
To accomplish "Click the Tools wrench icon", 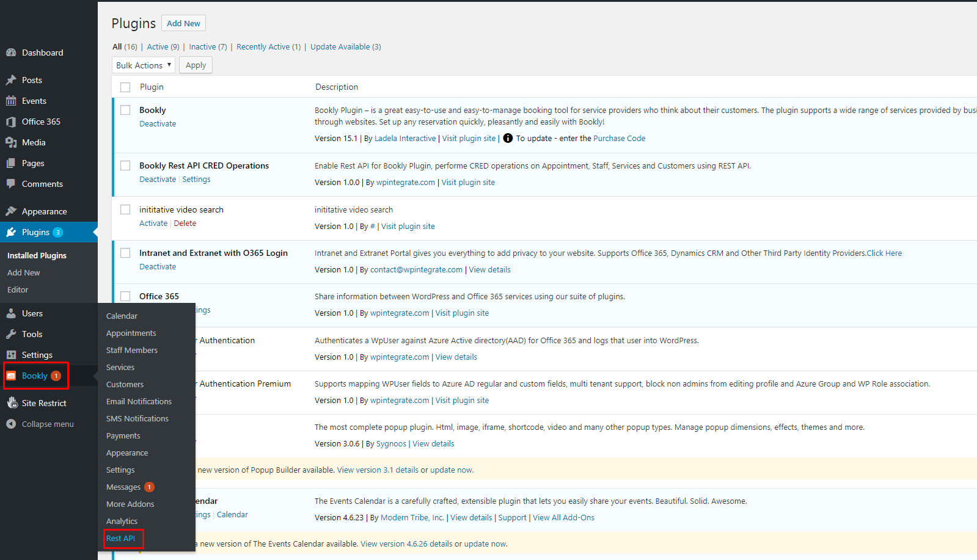I will 11,334.
